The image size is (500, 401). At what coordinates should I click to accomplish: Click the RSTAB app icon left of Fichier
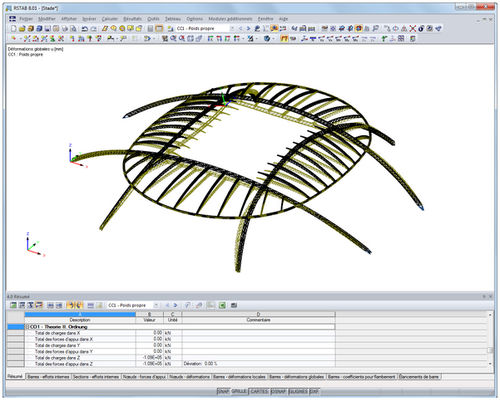[x=13, y=19]
